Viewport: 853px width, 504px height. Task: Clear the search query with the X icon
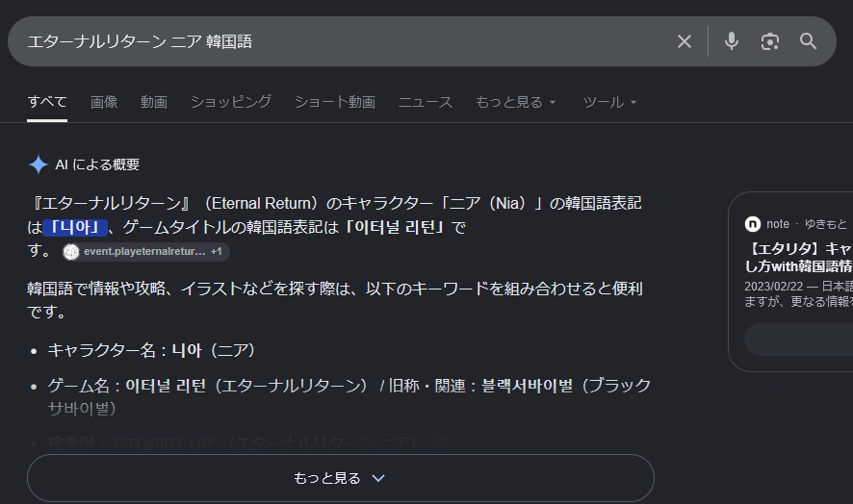click(x=685, y=41)
